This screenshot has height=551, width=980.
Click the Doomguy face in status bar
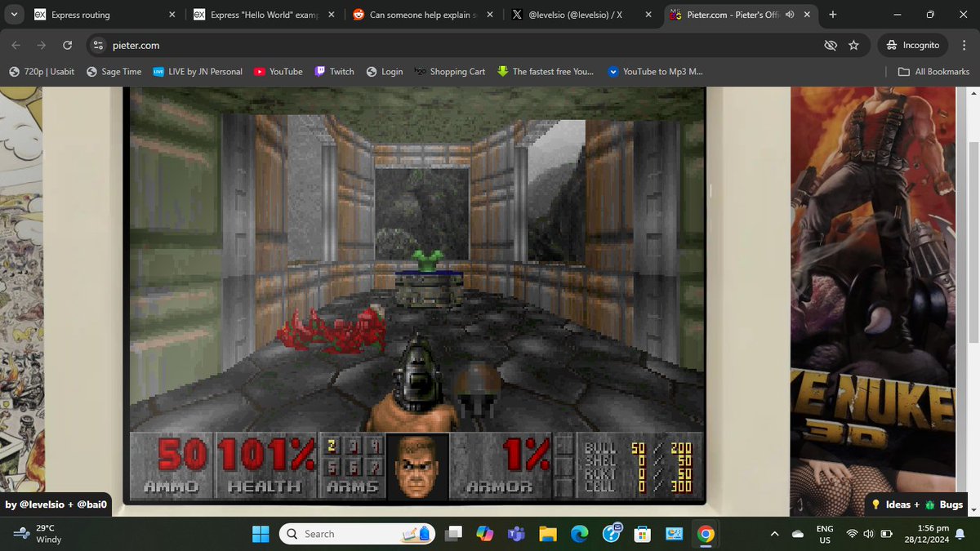417,466
